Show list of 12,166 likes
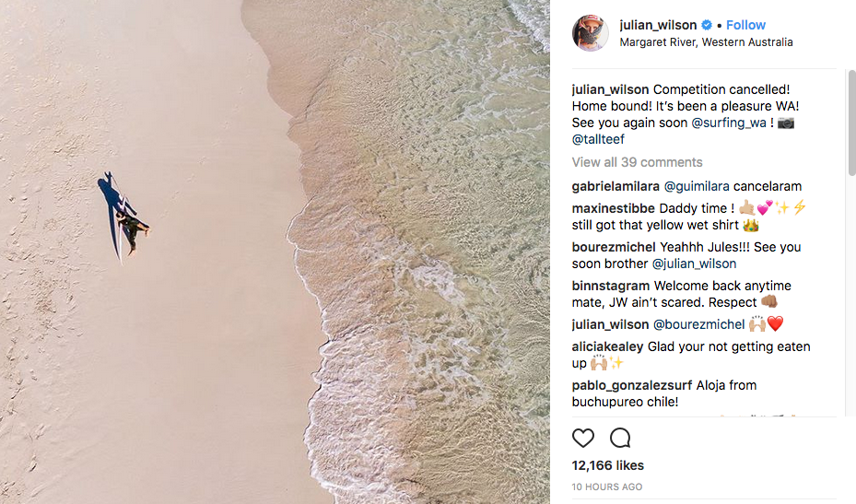The height and width of the screenshot is (504, 856). coord(607,465)
